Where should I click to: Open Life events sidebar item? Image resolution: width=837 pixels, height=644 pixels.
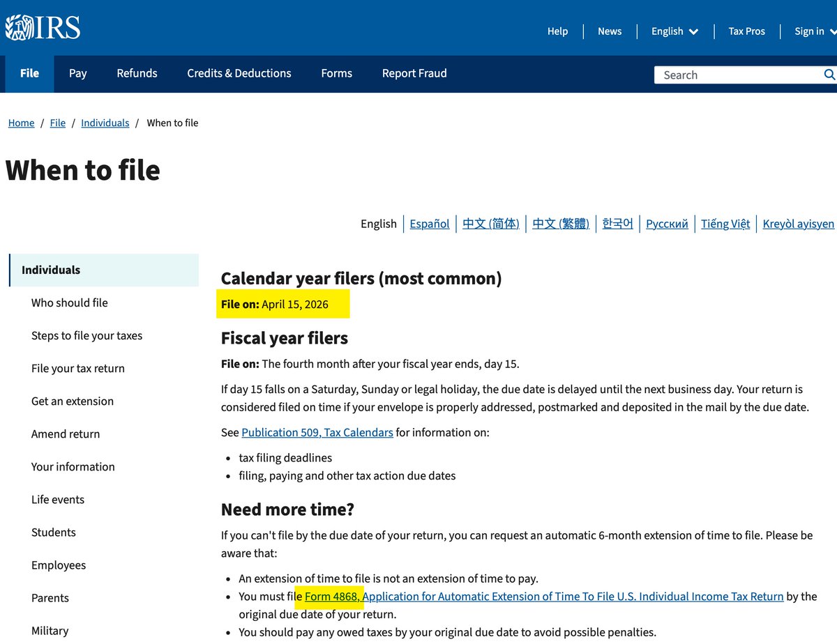(58, 499)
